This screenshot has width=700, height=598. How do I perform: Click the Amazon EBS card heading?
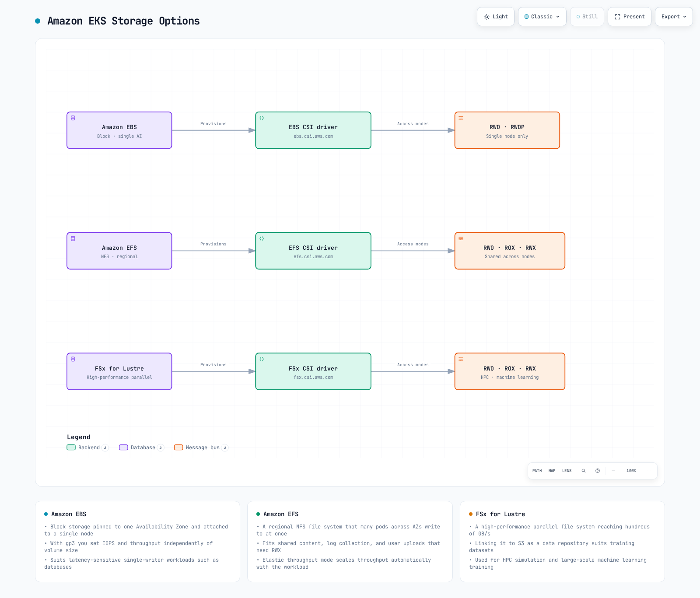(69, 514)
